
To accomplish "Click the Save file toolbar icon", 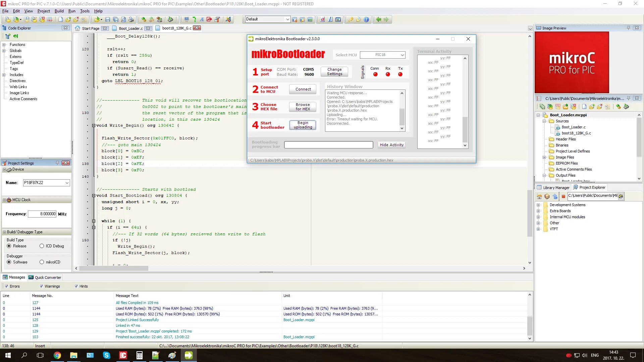I will (x=108, y=19).
